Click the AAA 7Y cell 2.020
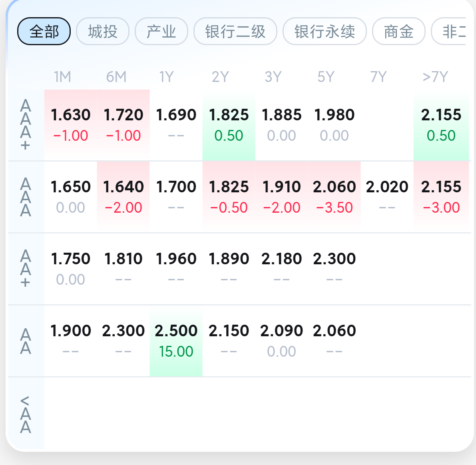 coord(387,196)
